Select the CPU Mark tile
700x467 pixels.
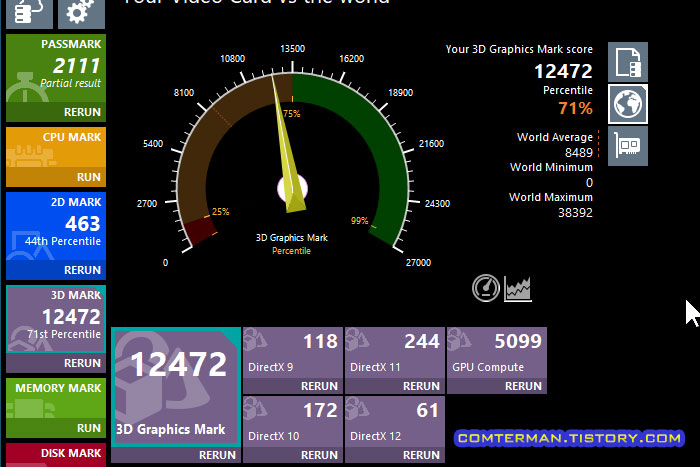pyautogui.click(x=56, y=147)
